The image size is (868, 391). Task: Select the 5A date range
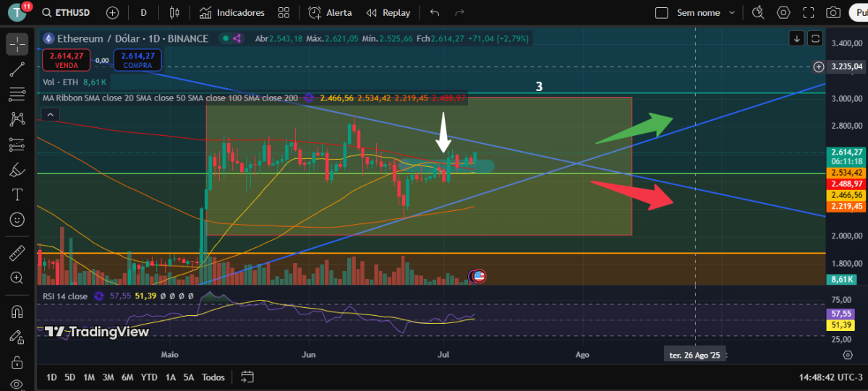coord(189,377)
